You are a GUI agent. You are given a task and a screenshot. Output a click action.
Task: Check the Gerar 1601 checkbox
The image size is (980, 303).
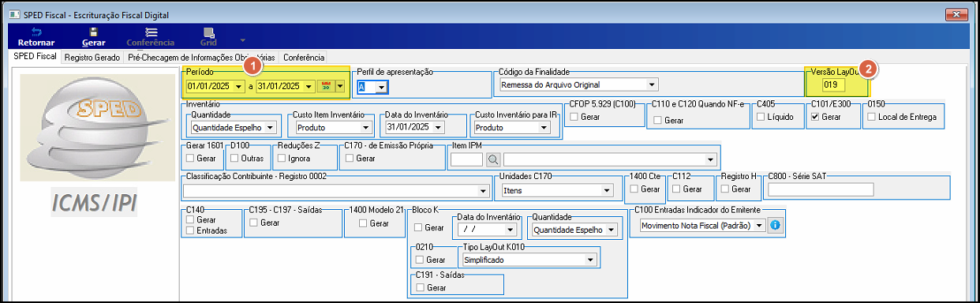point(189,158)
